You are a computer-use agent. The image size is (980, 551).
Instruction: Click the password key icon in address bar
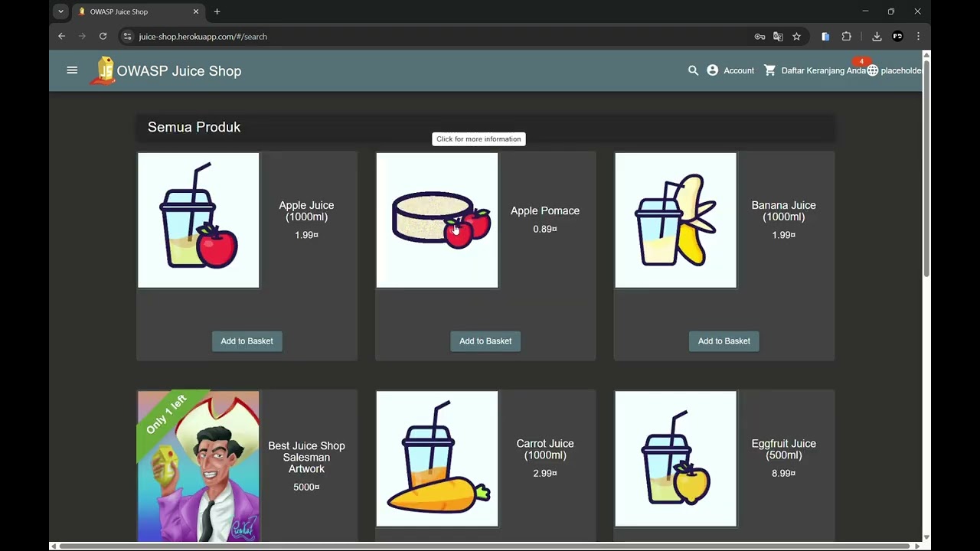click(759, 36)
